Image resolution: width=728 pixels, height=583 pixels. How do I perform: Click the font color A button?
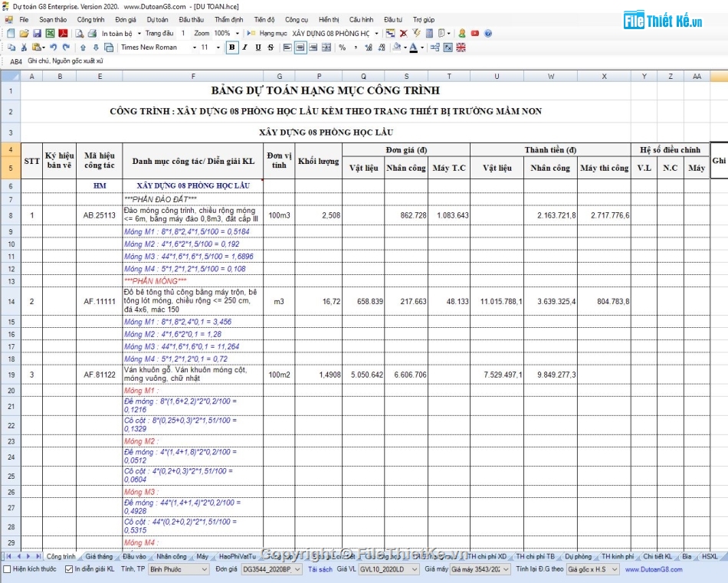[413, 47]
